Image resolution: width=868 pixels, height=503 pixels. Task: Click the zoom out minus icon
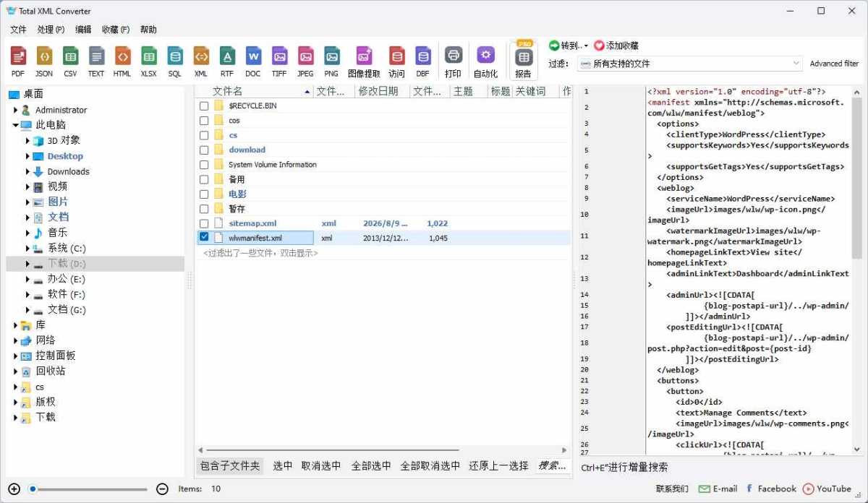click(163, 489)
